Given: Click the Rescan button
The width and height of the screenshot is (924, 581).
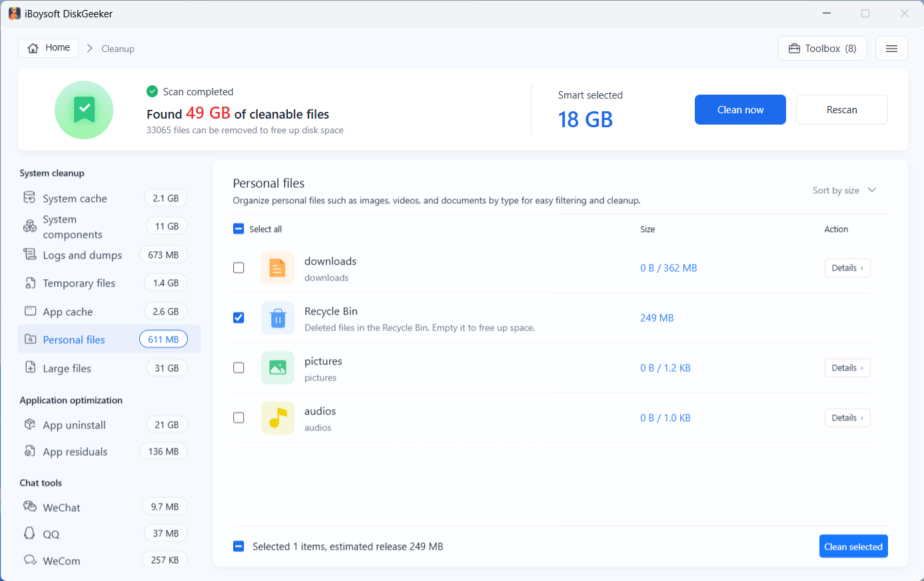Looking at the screenshot, I should click(x=842, y=110).
